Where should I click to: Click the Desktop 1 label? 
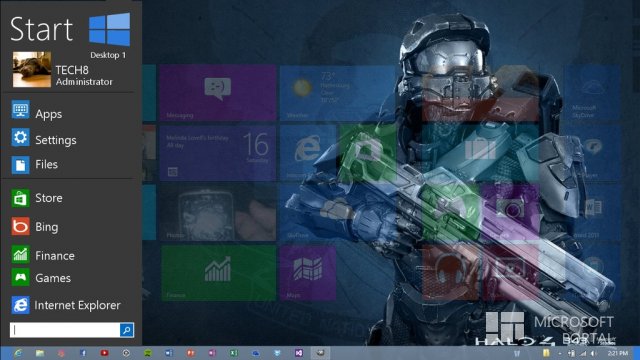point(108,55)
